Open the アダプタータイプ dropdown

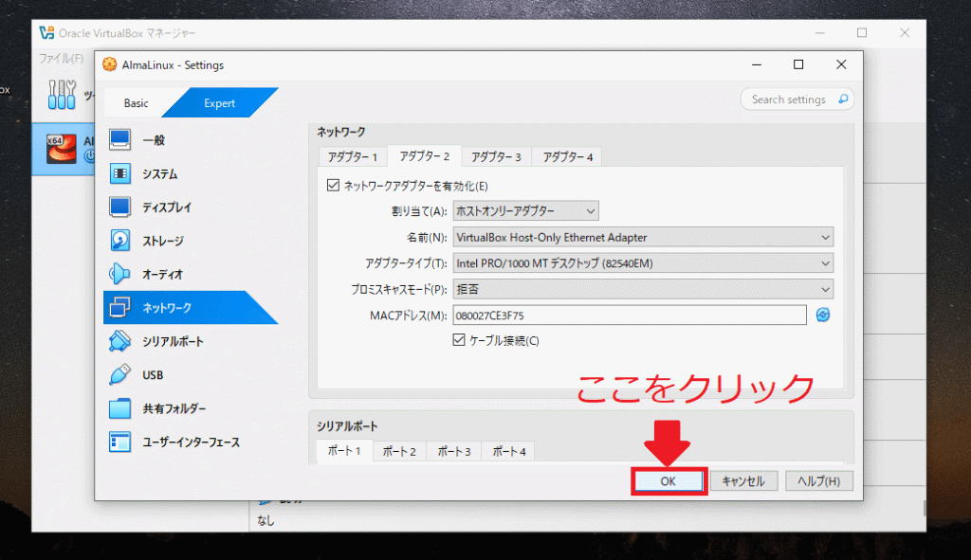click(643, 263)
